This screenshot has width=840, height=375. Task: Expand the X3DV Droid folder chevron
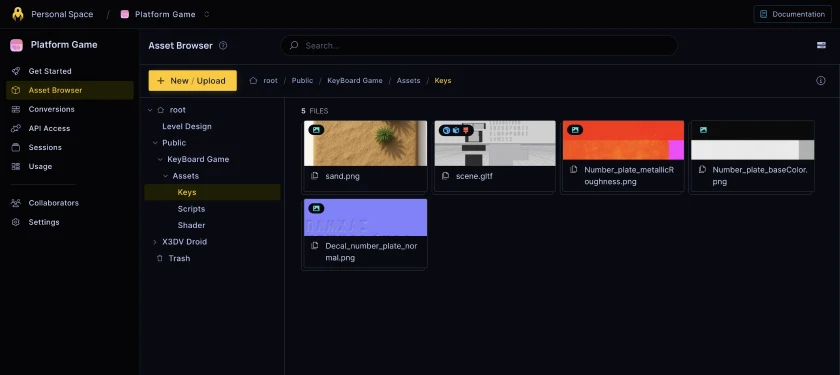155,242
